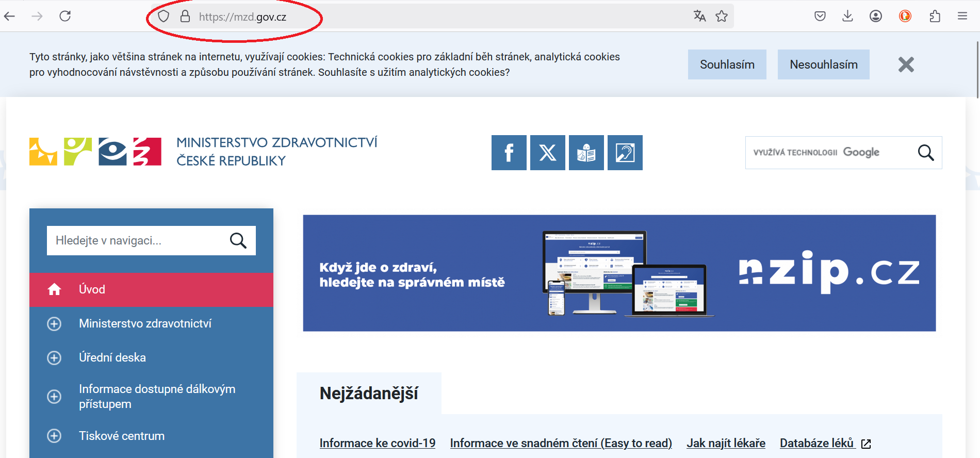
Task: Click the Google search magnifier icon
Action: [925, 153]
